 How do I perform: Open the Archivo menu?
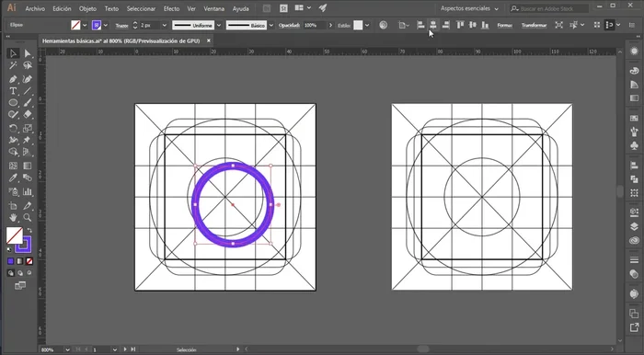point(35,8)
